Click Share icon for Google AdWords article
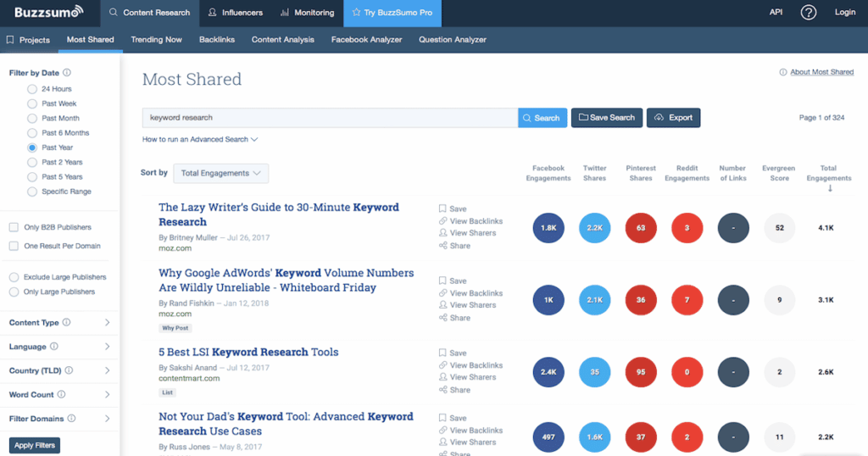This screenshot has height=456, width=868. tap(443, 318)
